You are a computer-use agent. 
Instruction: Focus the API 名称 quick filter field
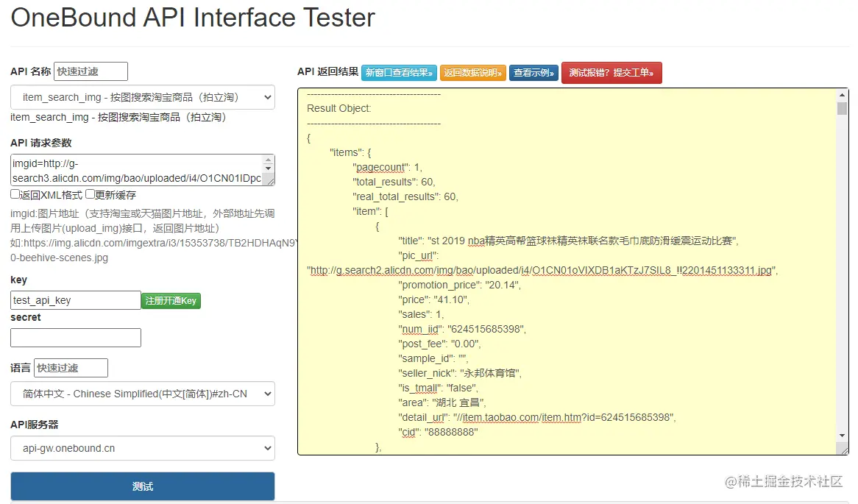pos(91,71)
